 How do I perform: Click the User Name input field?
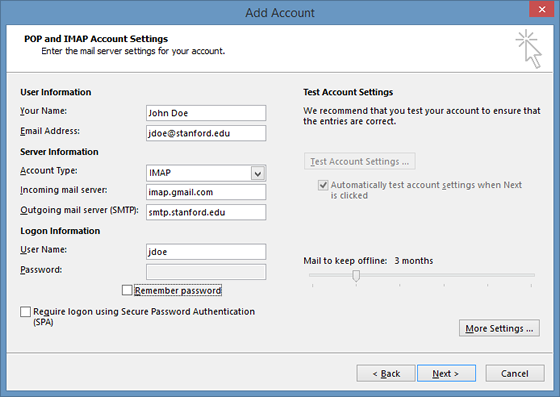(206, 252)
